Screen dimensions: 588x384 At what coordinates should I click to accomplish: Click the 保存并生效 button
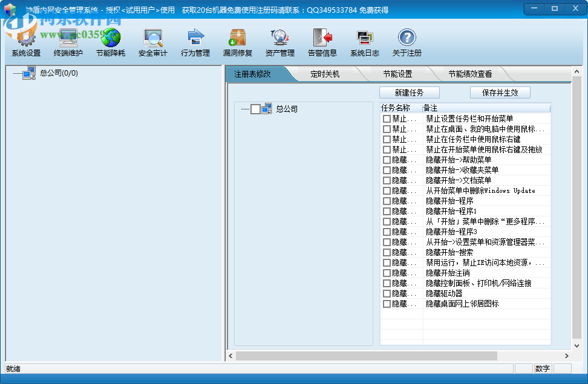(x=500, y=93)
